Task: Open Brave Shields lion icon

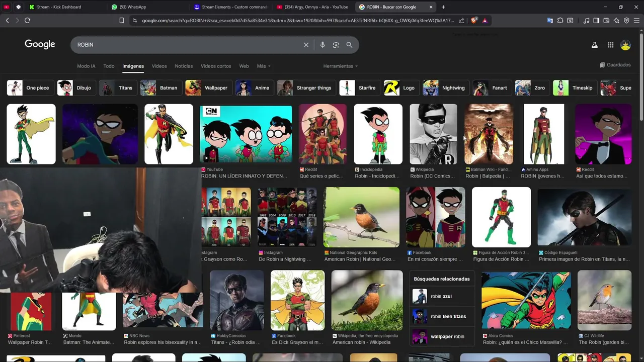Action: click(474, 21)
